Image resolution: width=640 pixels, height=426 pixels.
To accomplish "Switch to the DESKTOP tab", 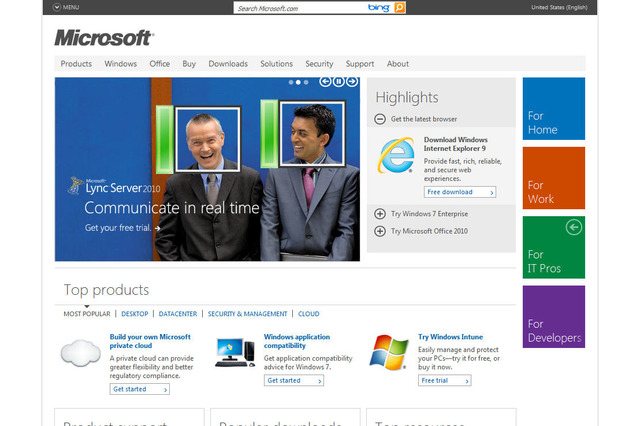I will [135, 314].
